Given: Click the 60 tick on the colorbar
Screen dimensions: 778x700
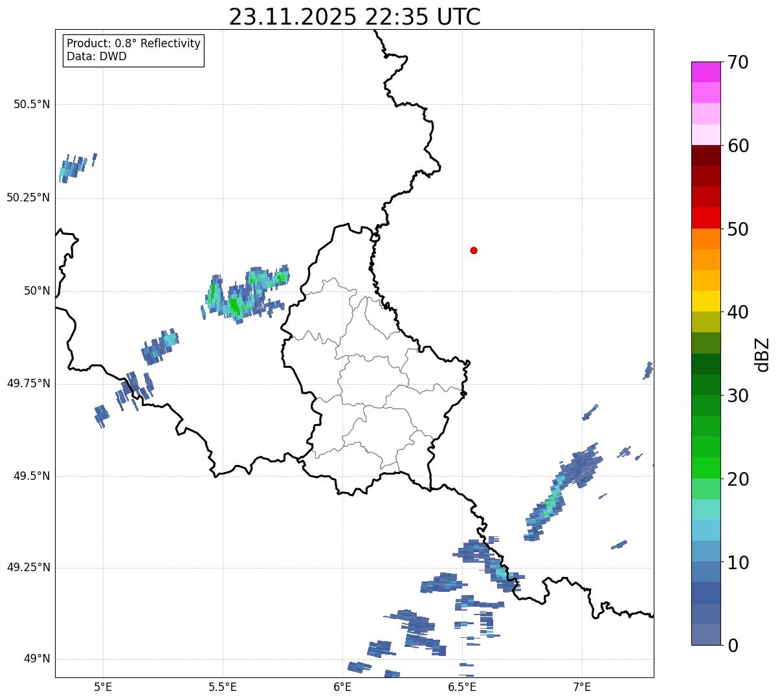Looking at the screenshot, I should 737,146.
